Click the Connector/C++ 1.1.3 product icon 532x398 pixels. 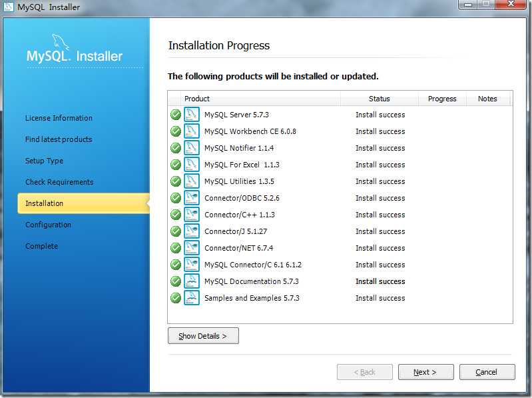tap(191, 214)
